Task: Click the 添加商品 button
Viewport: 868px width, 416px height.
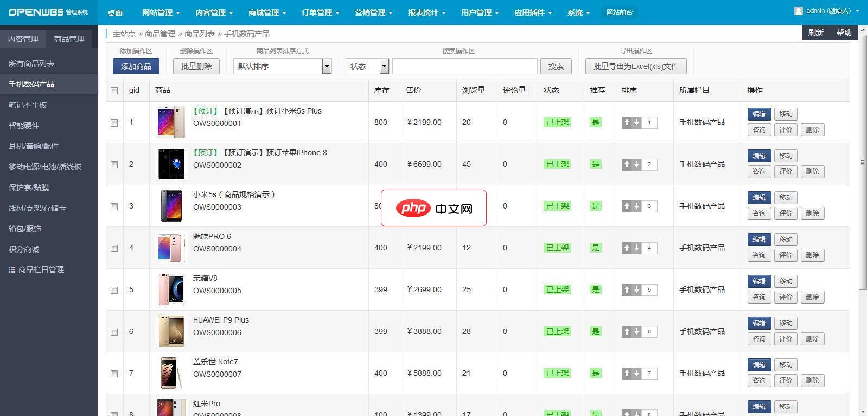Action: (136, 66)
